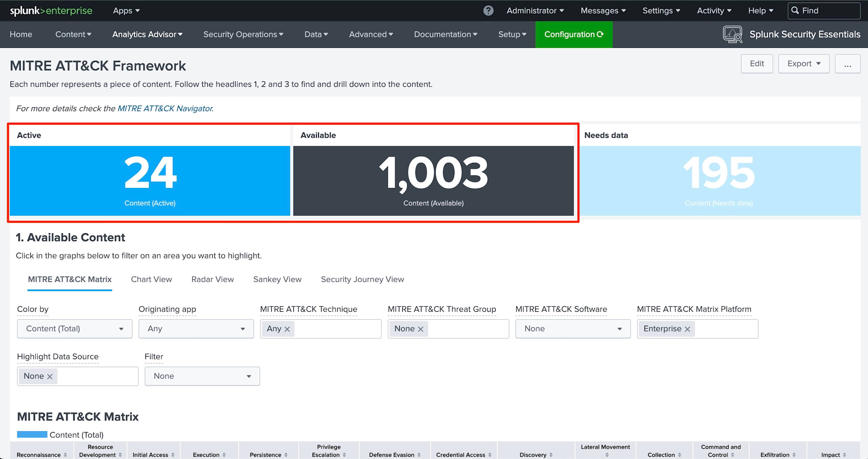Open the Export dropdown button
The width and height of the screenshot is (868, 459).
[804, 63]
